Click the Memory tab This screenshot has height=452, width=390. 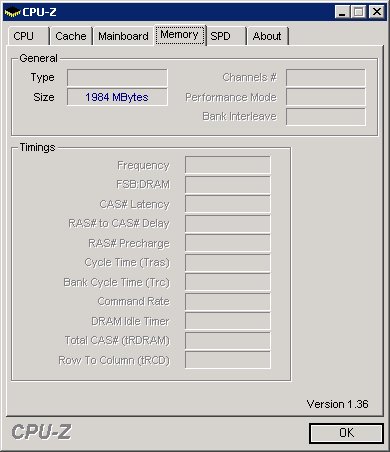[180, 35]
